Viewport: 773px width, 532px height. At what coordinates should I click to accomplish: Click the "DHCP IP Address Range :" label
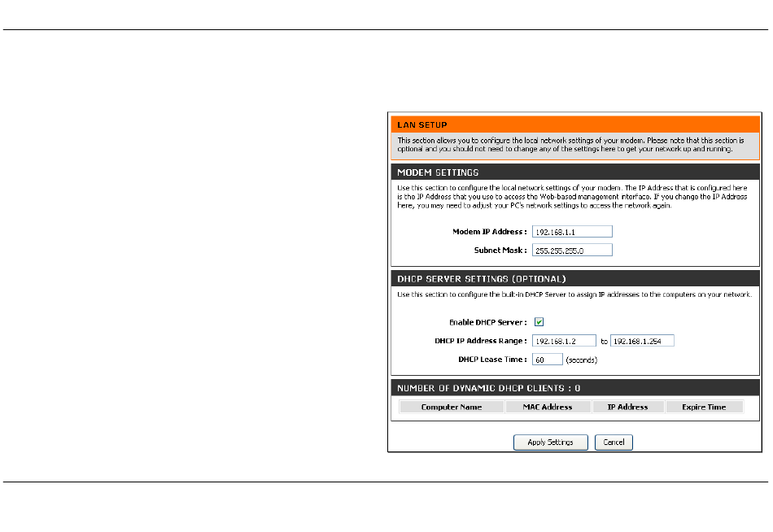coord(481,341)
